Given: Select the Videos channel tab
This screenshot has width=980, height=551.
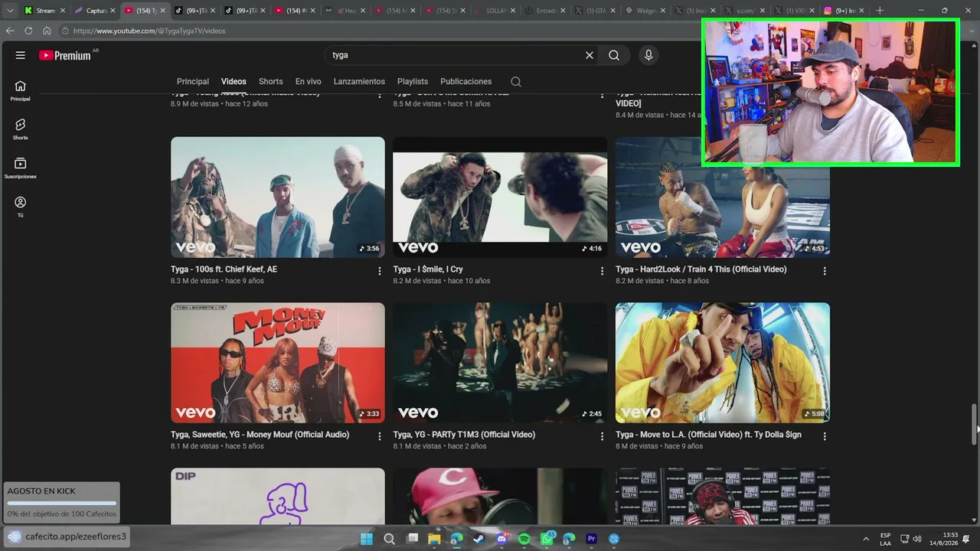Looking at the screenshot, I should pos(234,82).
